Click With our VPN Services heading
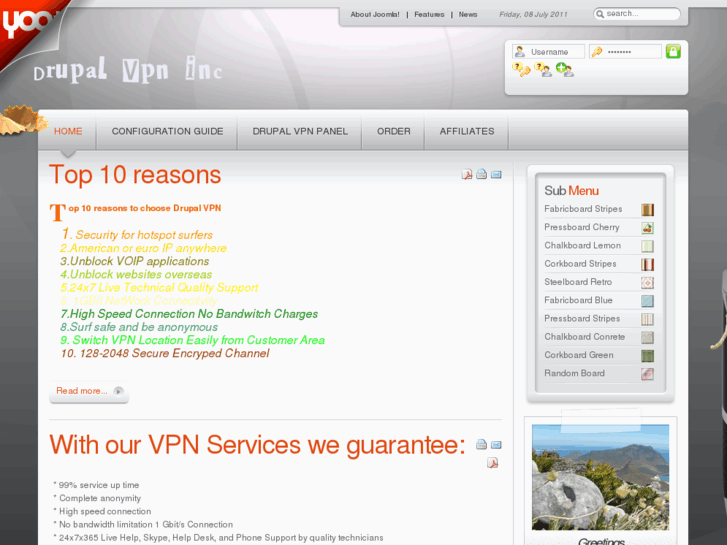The width and height of the screenshot is (727, 545). tap(257, 445)
